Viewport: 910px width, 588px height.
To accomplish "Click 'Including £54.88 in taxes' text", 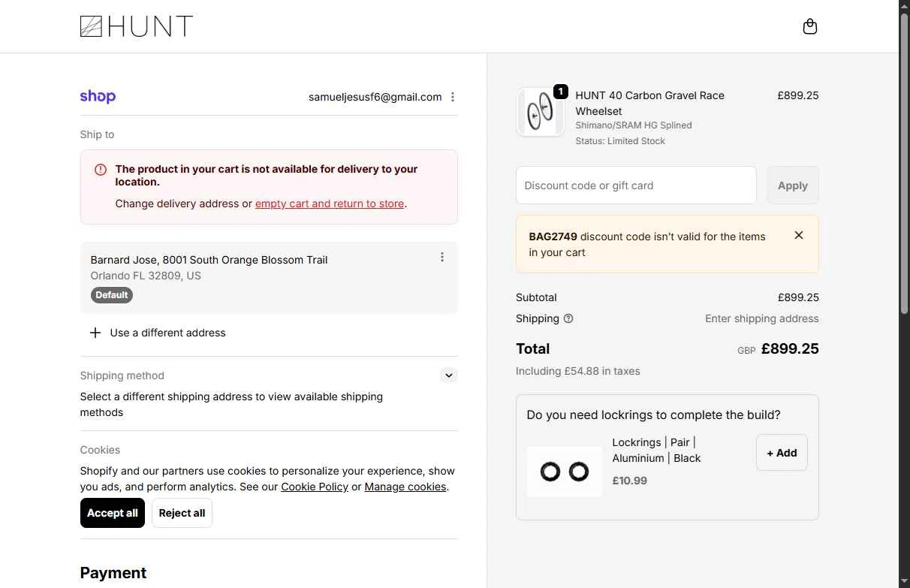I will point(578,371).
